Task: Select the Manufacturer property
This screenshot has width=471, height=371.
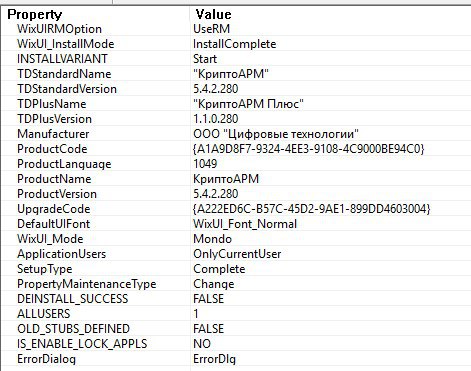Action: 53,134
